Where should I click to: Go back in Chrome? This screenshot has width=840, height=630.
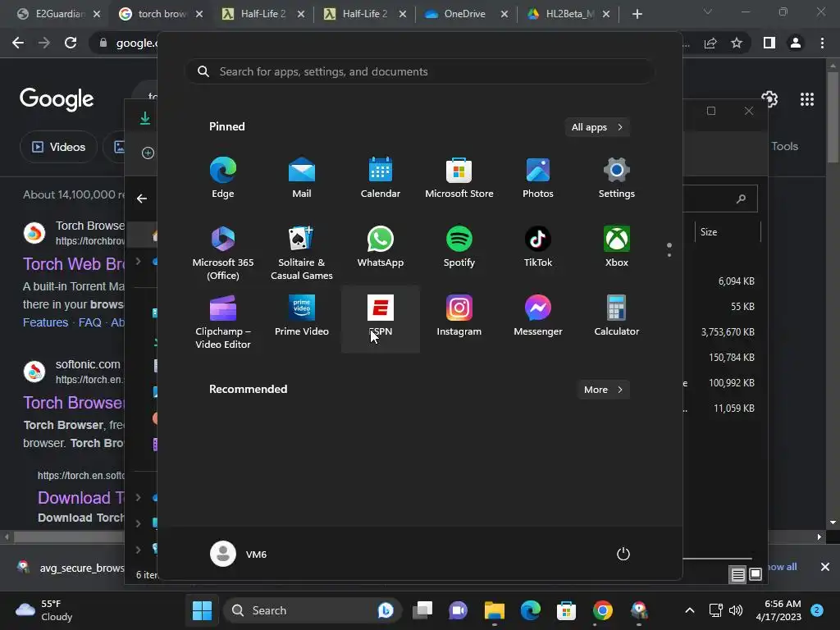(18, 43)
